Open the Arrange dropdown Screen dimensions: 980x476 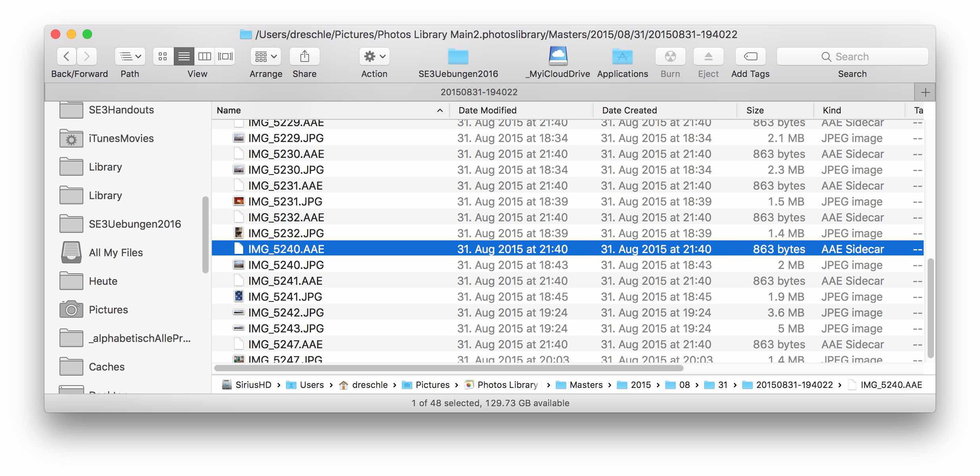tap(265, 56)
